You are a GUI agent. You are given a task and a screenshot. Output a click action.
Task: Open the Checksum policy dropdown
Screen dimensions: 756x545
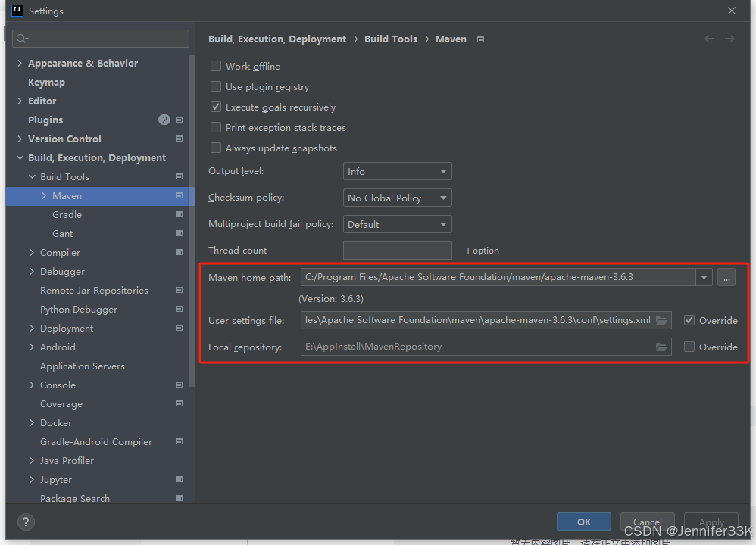[x=397, y=198]
